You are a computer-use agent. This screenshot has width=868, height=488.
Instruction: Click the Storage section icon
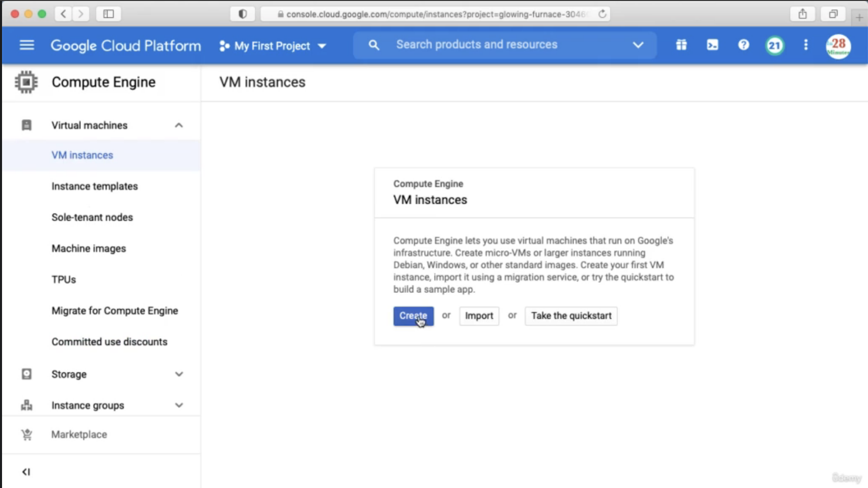pyautogui.click(x=26, y=374)
